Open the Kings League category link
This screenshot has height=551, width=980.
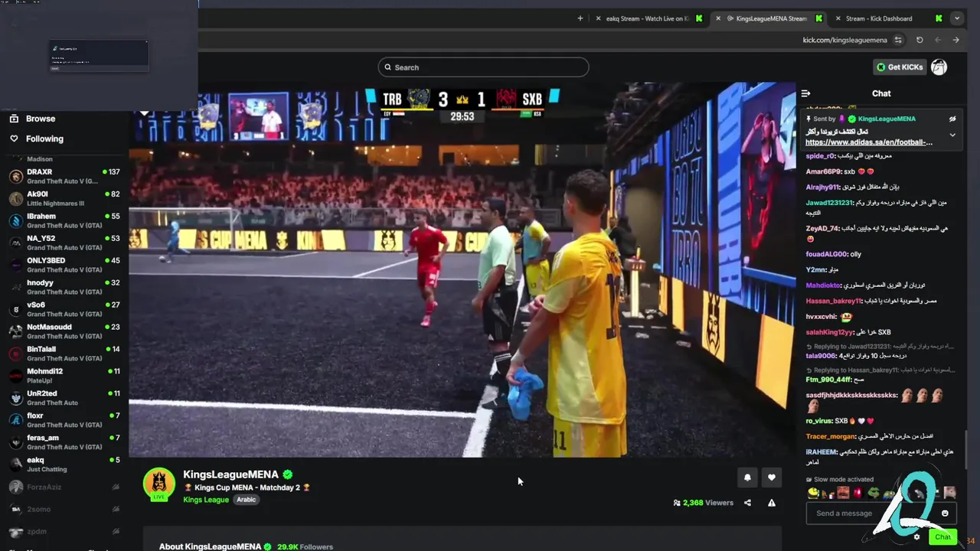[206, 500]
